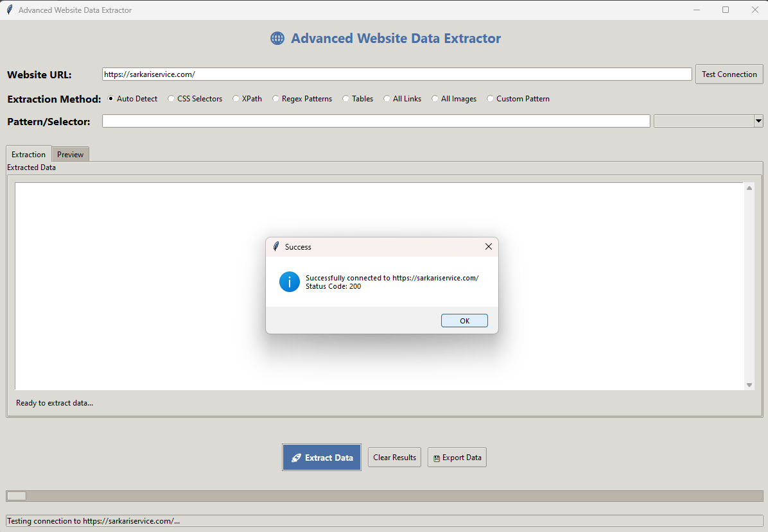Click the progress bar handle at the bottom
This screenshot has height=532, width=768.
[x=16, y=496]
